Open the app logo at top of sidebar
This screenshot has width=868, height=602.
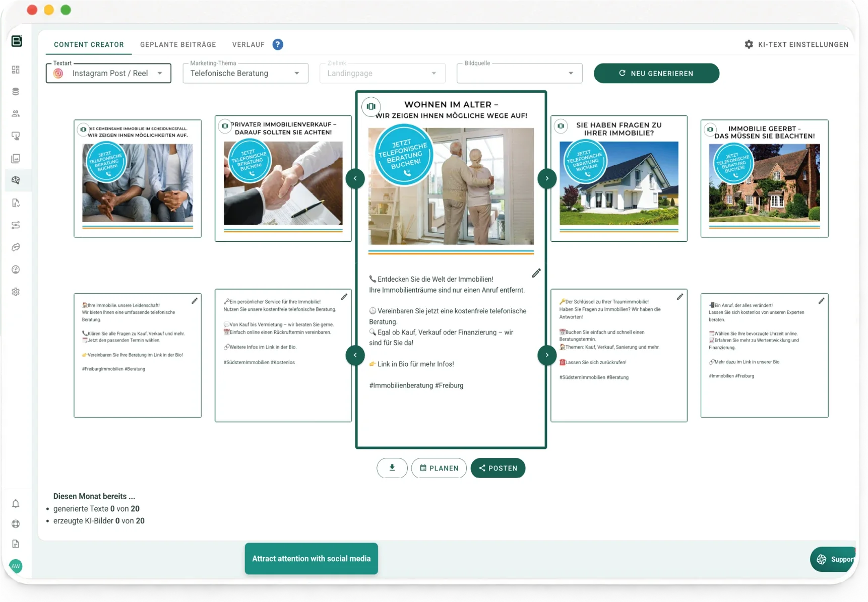pyautogui.click(x=17, y=41)
